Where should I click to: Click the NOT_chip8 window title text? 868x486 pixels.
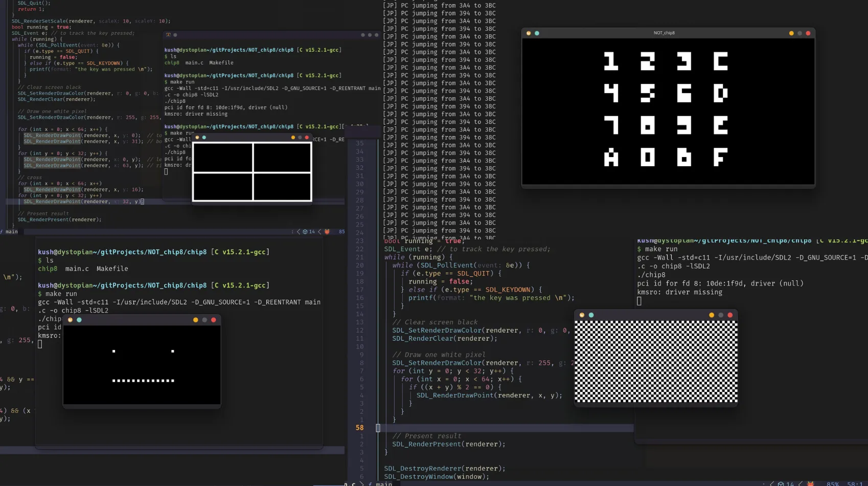pos(664,33)
